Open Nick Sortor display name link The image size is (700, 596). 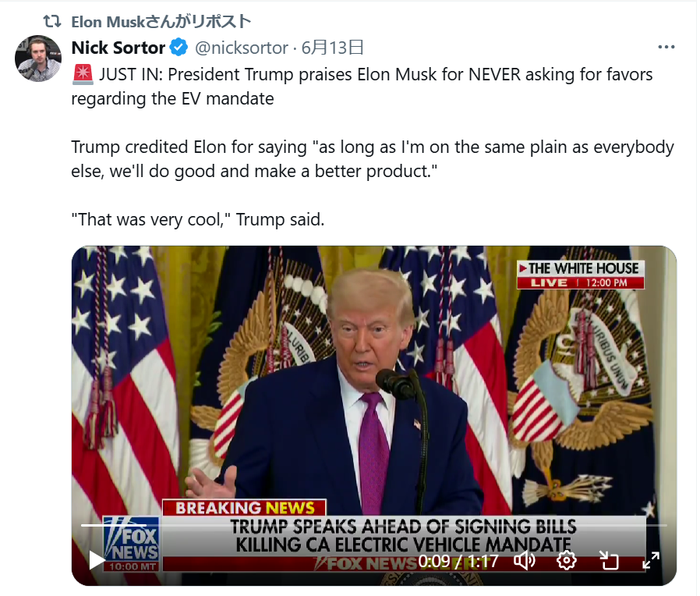118,48
